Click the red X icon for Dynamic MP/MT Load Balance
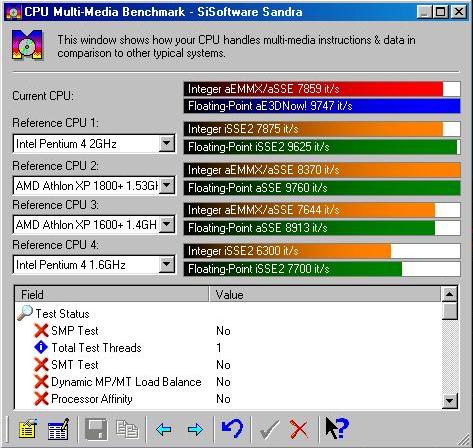Screen dimensions: 473x448 41,382
